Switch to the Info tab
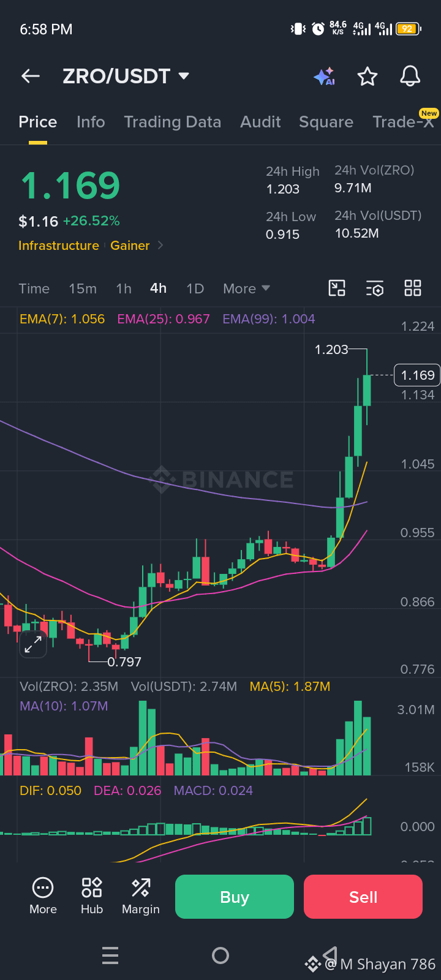 click(x=91, y=122)
